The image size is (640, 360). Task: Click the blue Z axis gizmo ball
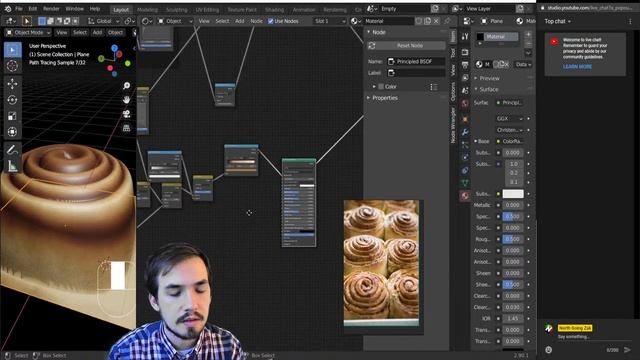coord(114,48)
